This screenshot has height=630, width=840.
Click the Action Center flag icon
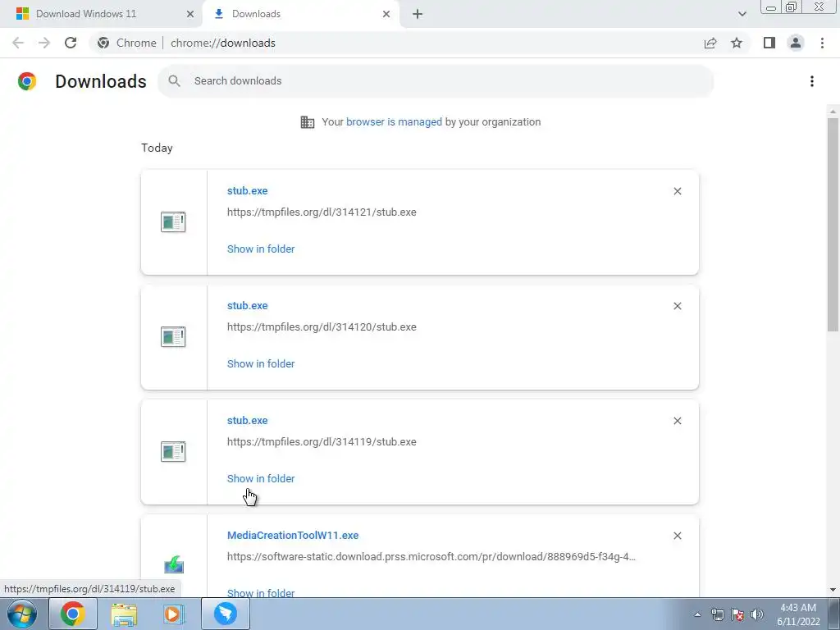click(x=737, y=614)
